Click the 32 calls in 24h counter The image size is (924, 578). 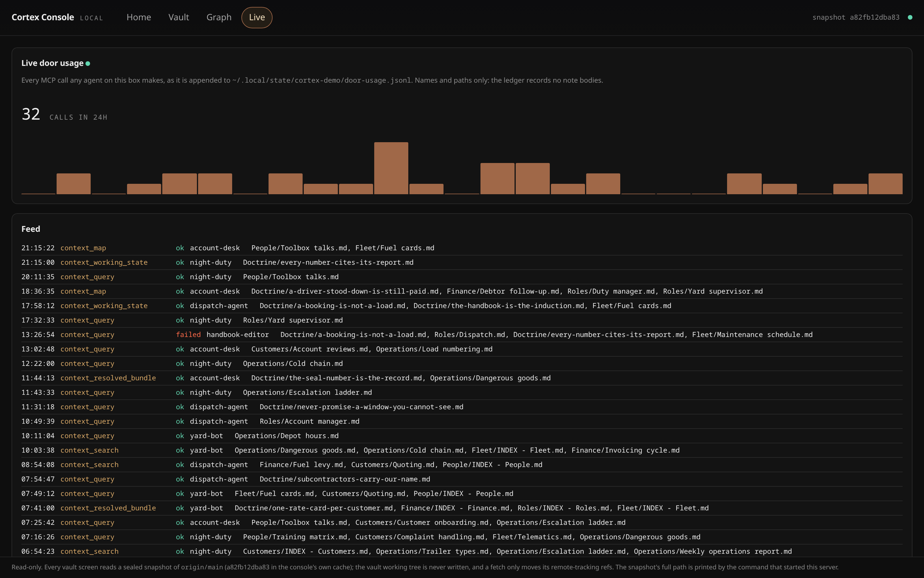64,114
